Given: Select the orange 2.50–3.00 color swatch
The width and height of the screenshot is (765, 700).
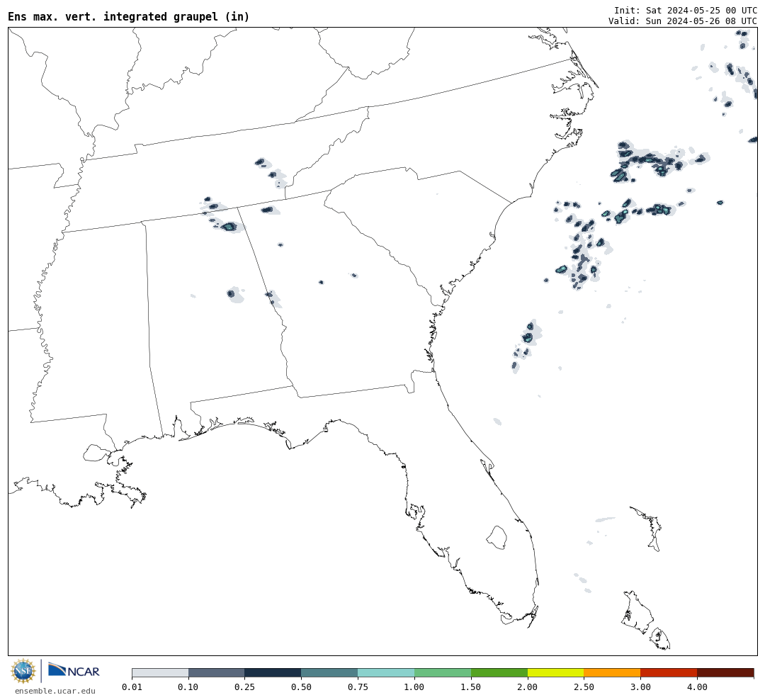Looking at the screenshot, I should (x=612, y=673).
